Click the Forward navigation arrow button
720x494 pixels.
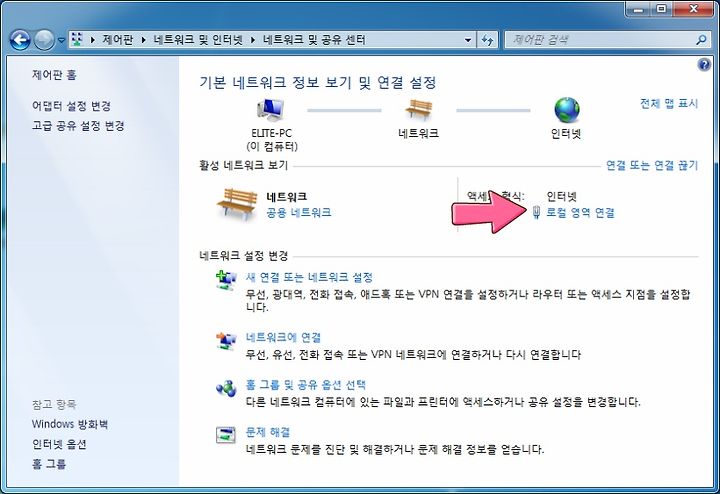point(45,40)
